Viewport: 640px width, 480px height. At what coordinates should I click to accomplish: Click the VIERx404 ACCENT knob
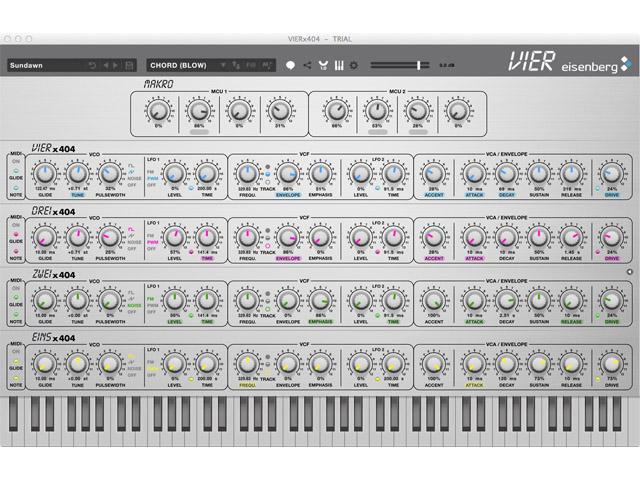coord(433,174)
